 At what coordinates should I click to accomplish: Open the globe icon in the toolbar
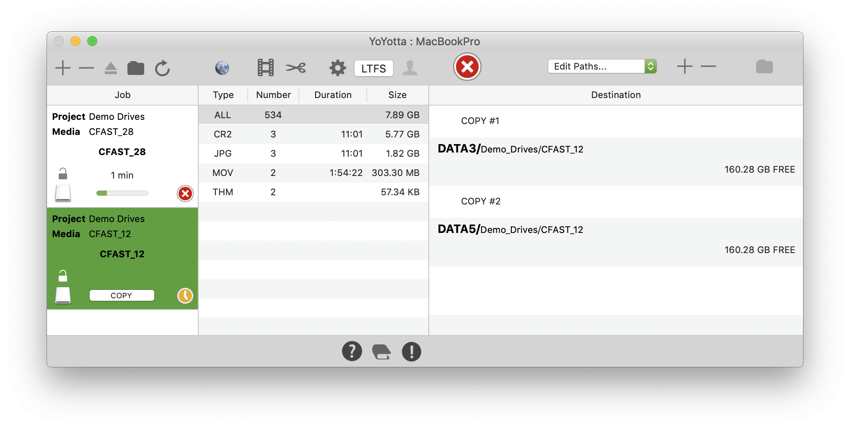pos(222,68)
